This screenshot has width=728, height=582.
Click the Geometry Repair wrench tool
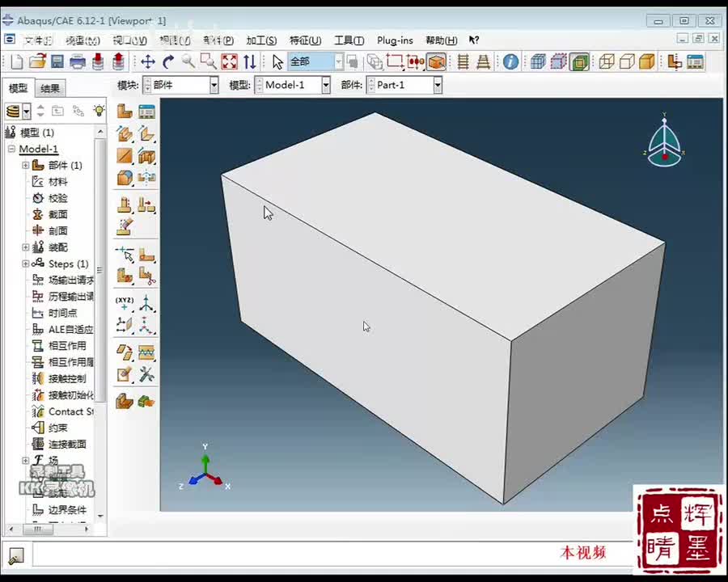146,374
